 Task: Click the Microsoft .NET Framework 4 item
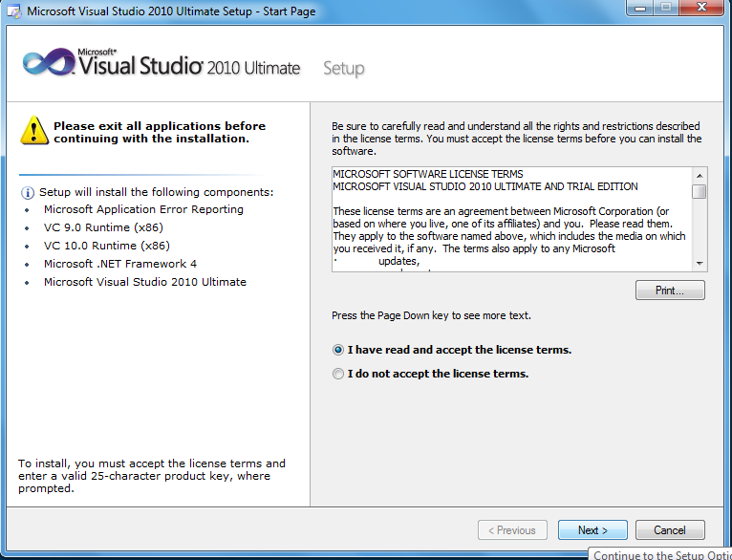(x=120, y=264)
